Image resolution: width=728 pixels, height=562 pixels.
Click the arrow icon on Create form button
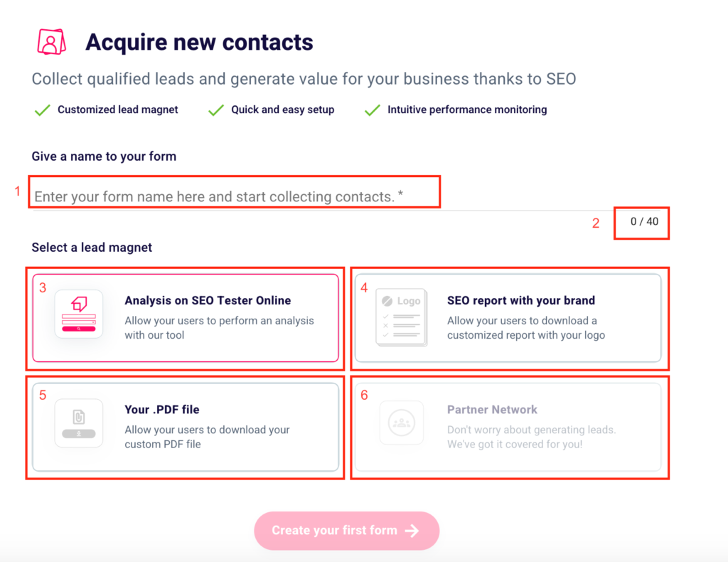(x=412, y=531)
